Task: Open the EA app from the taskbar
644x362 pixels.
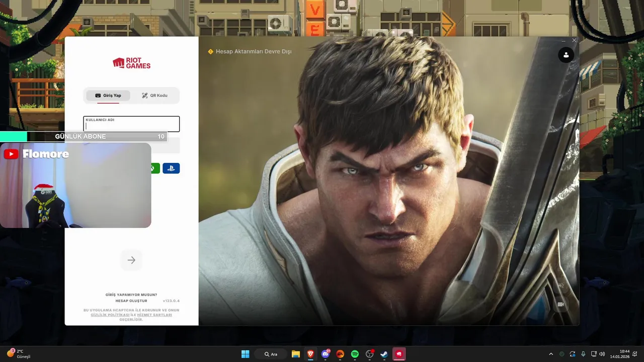Action: click(x=340, y=354)
